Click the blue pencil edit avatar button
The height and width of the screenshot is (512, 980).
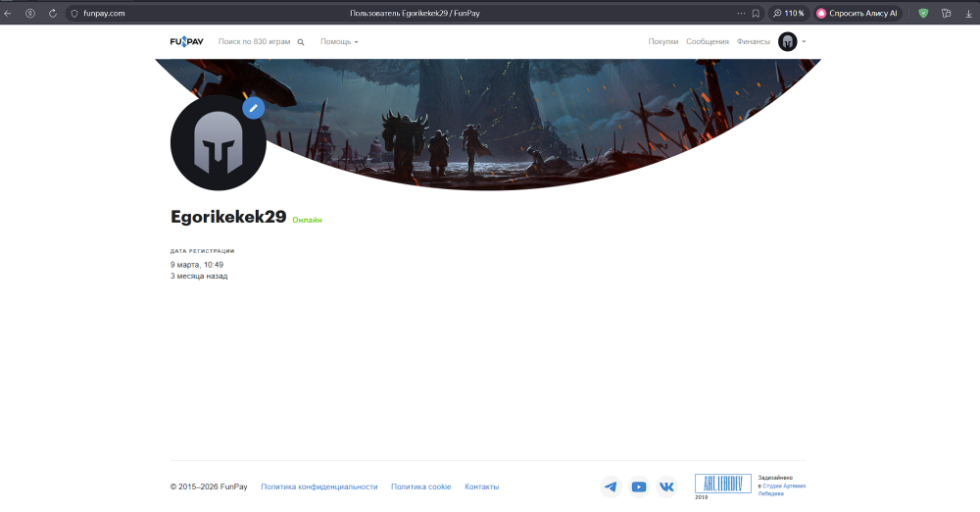[253, 108]
